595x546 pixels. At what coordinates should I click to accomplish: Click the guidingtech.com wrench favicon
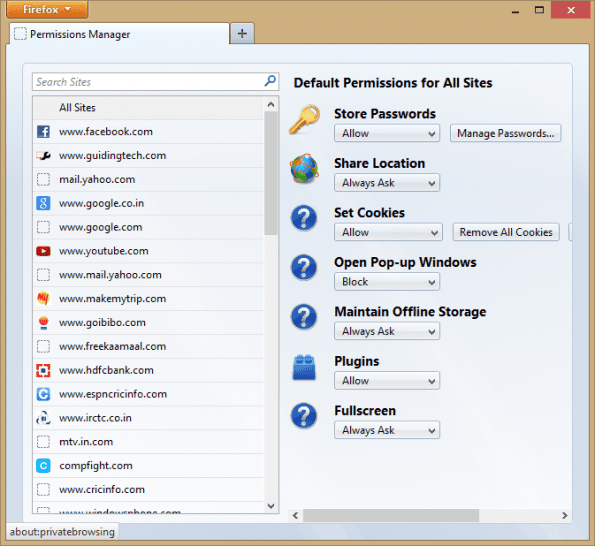pyautogui.click(x=43, y=156)
